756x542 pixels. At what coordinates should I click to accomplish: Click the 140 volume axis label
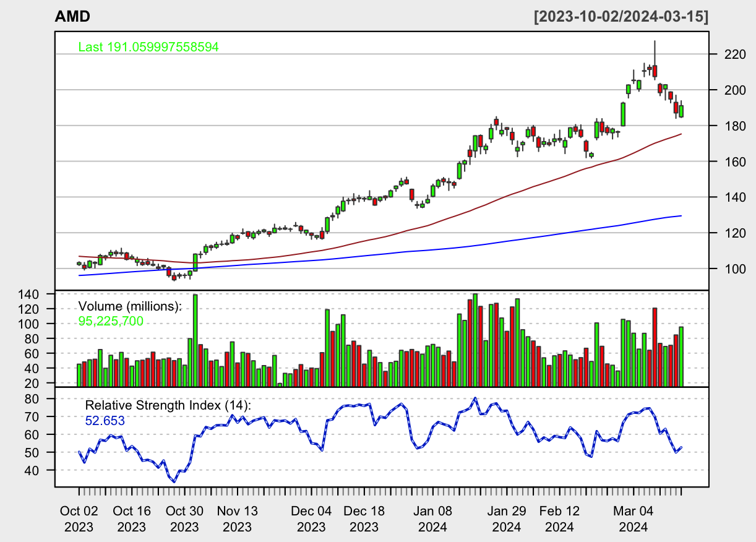click(29, 294)
